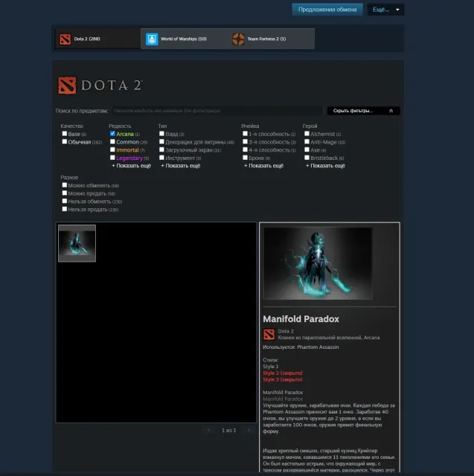Viewport: 474px width, 476px height.
Task: Select the Manifold Paradox item thumbnail
Action: (x=77, y=243)
